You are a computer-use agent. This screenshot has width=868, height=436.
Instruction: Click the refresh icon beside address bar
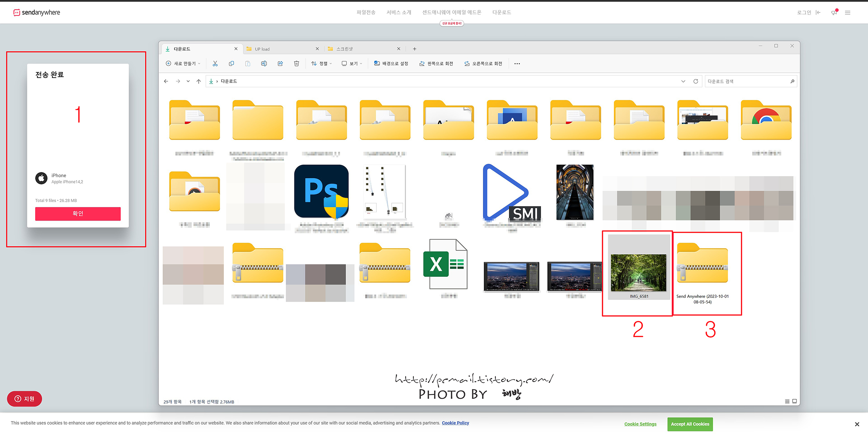point(695,81)
